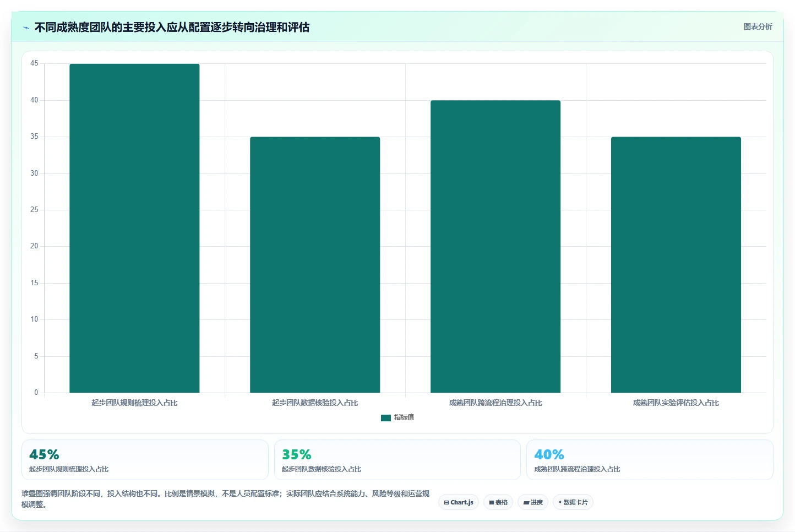Viewport: 795px width, 532px height.
Task: Click the x-axis label 起步团队规则梳理投入占比
Action: pyautogui.click(x=134, y=403)
